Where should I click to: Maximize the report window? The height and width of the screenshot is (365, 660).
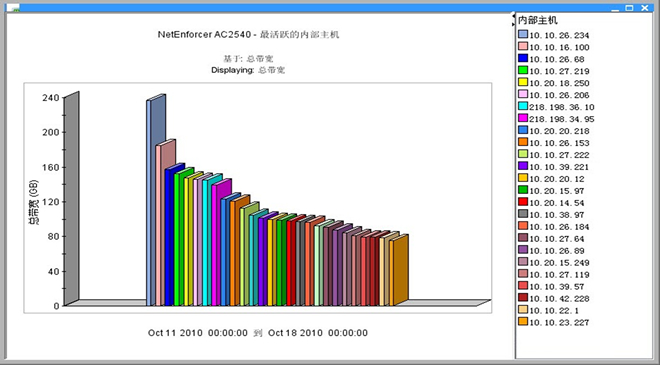[x=629, y=8]
